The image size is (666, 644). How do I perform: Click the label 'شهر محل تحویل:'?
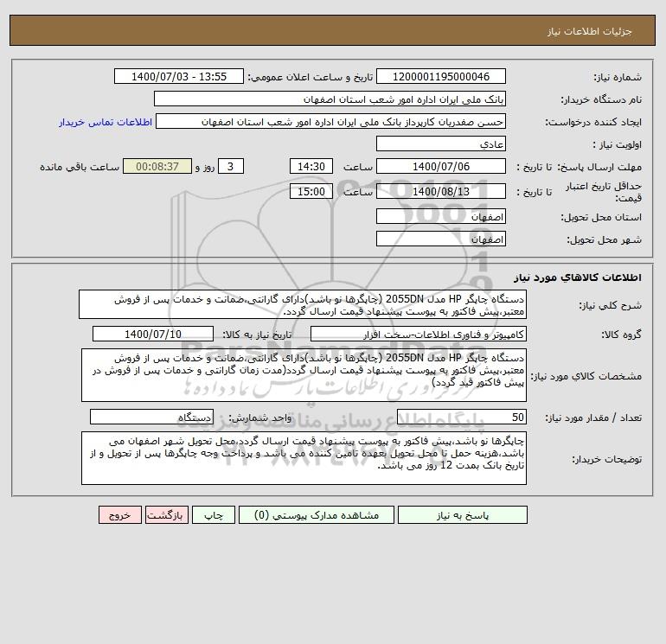[605, 239]
